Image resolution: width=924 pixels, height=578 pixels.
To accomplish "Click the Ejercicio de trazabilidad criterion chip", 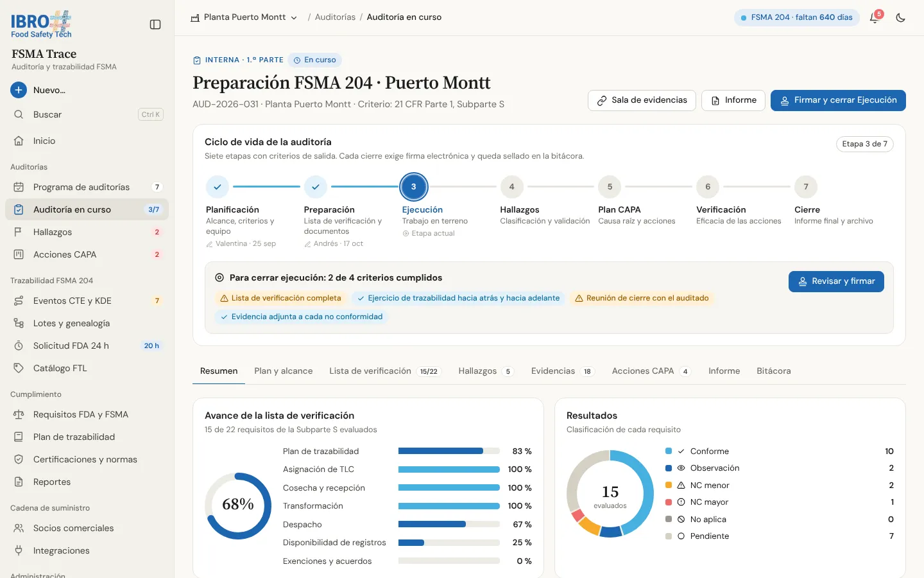I will point(458,298).
